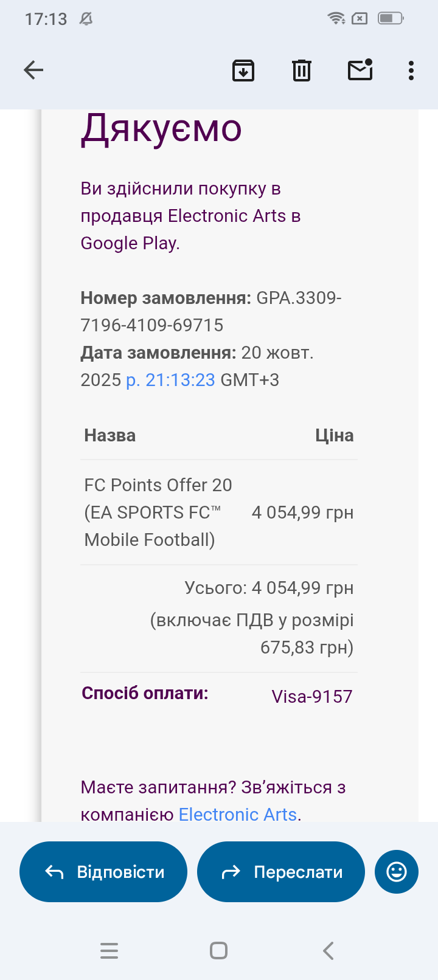The height and width of the screenshot is (980, 438).
Task: Tap the Дякуємо heading
Action: [161, 129]
